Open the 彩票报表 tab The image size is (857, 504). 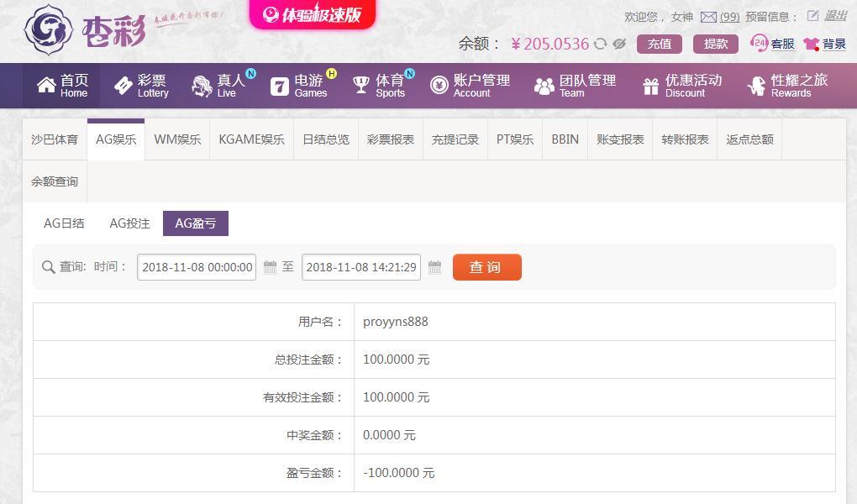coord(391,139)
